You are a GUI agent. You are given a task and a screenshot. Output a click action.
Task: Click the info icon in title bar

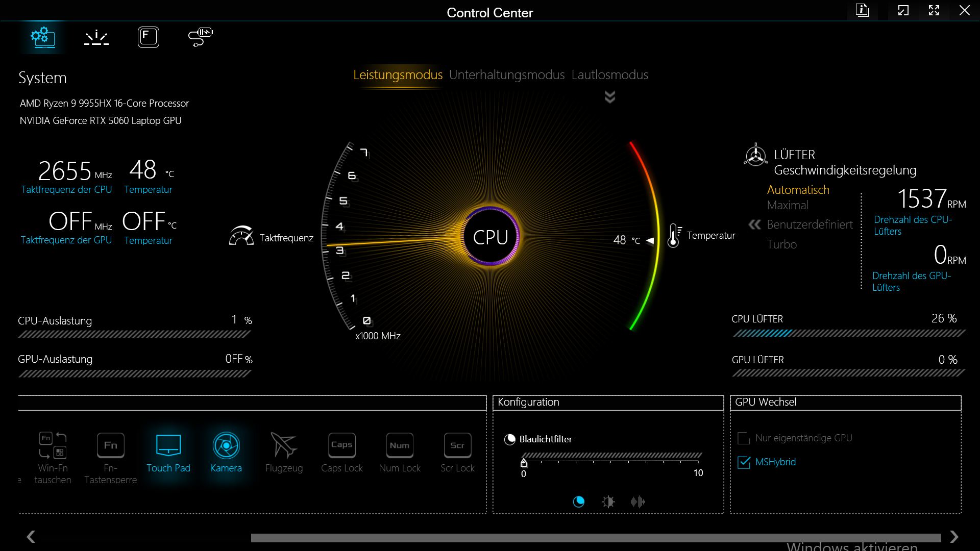click(x=863, y=11)
